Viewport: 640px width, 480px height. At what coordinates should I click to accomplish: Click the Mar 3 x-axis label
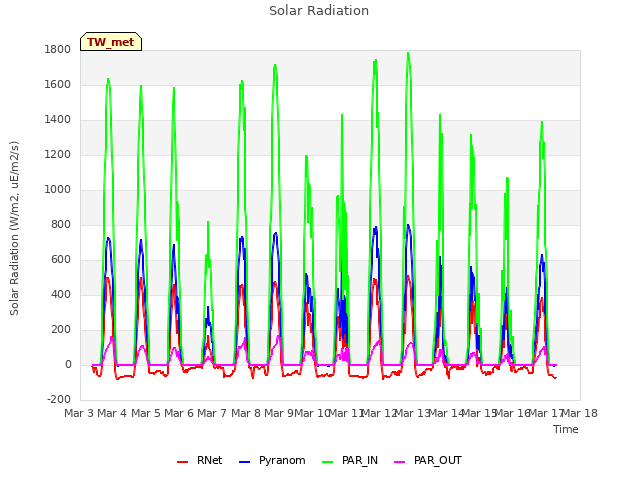pyautogui.click(x=79, y=413)
